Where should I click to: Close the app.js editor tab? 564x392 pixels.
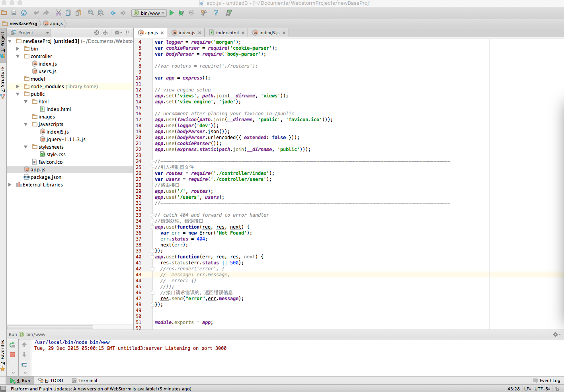162,33
